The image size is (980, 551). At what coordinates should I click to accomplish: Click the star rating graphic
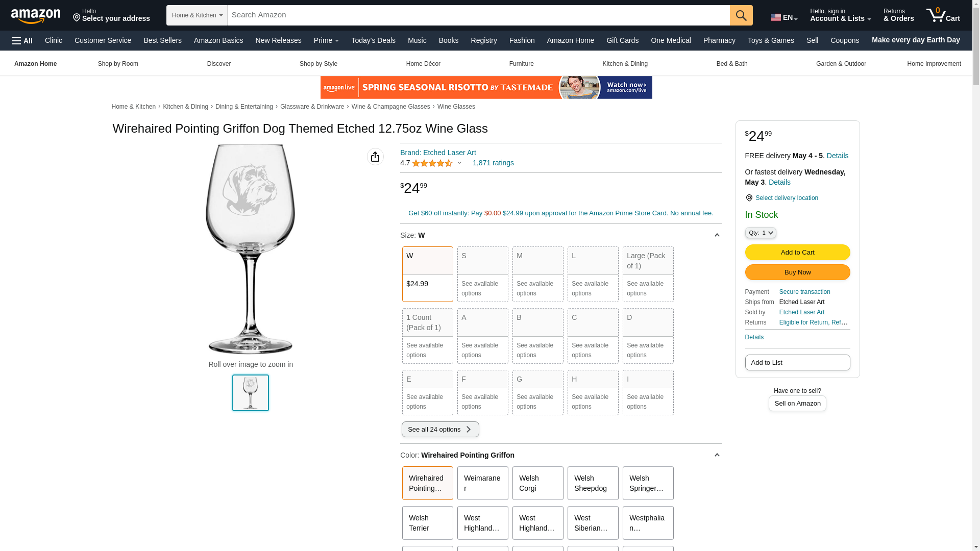pos(432,163)
